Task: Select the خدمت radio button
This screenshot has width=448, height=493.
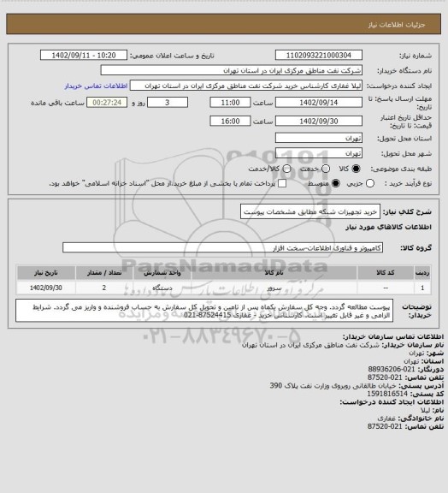Action: pos(326,169)
